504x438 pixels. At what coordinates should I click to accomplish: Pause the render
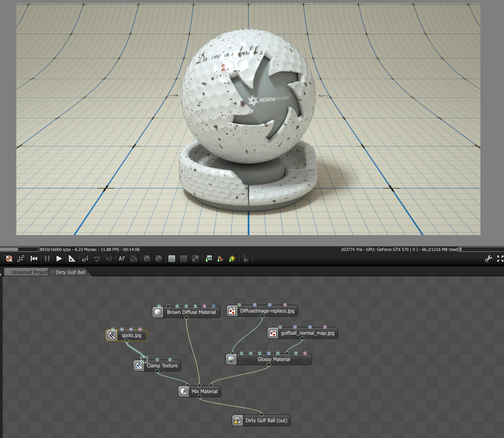[x=47, y=259]
